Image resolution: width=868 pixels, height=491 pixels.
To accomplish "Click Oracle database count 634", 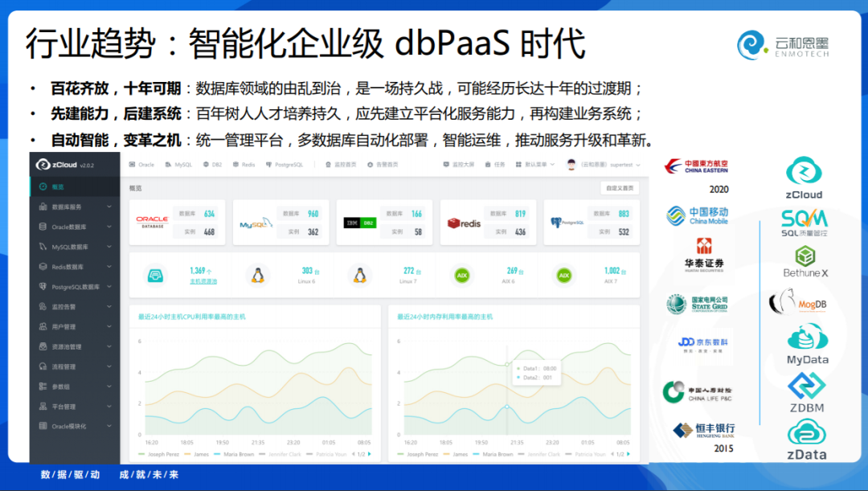I will coord(209,214).
